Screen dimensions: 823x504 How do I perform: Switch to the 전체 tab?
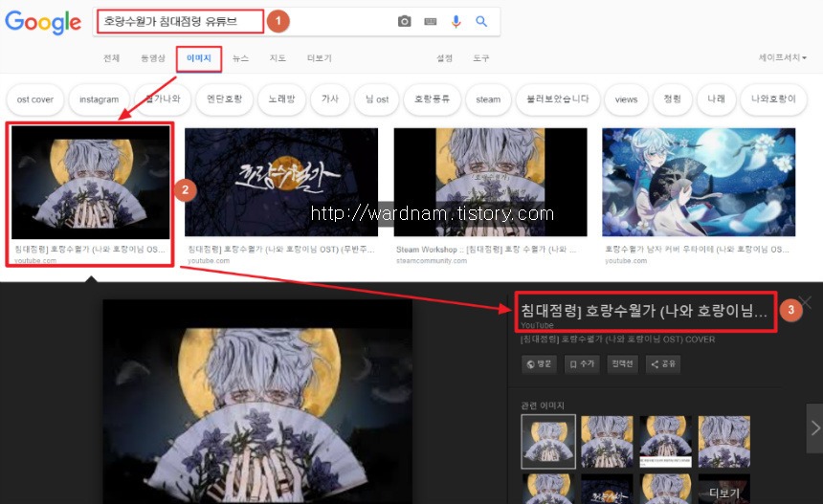point(111,57)
